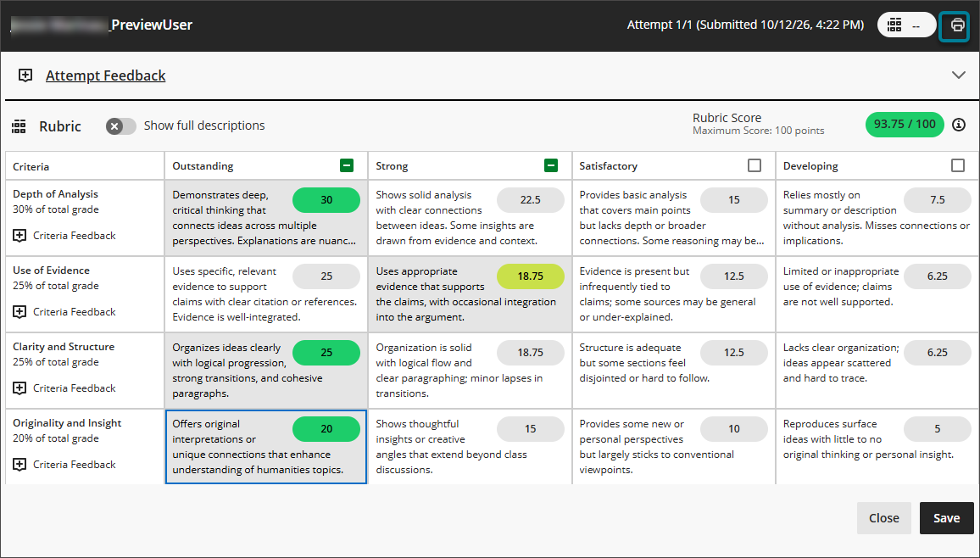Viewport: 980px width, 558px height.
Task: Click the Outstanding column header text
Action: coord(203,166)
